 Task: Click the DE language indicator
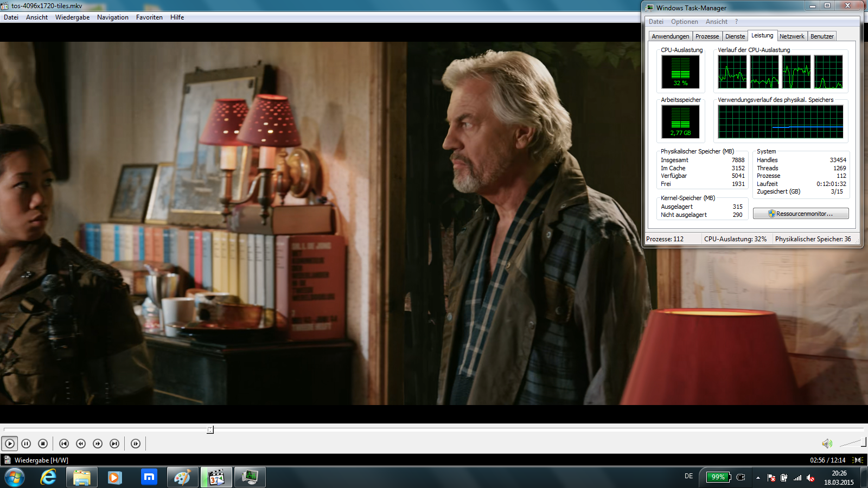click(x=688, y=476)
